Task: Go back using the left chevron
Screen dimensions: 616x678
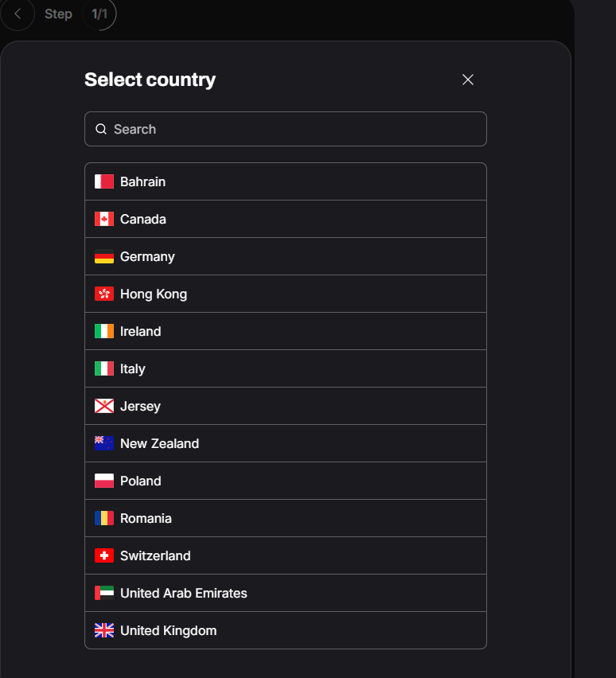Action: (x=18, y=14)
